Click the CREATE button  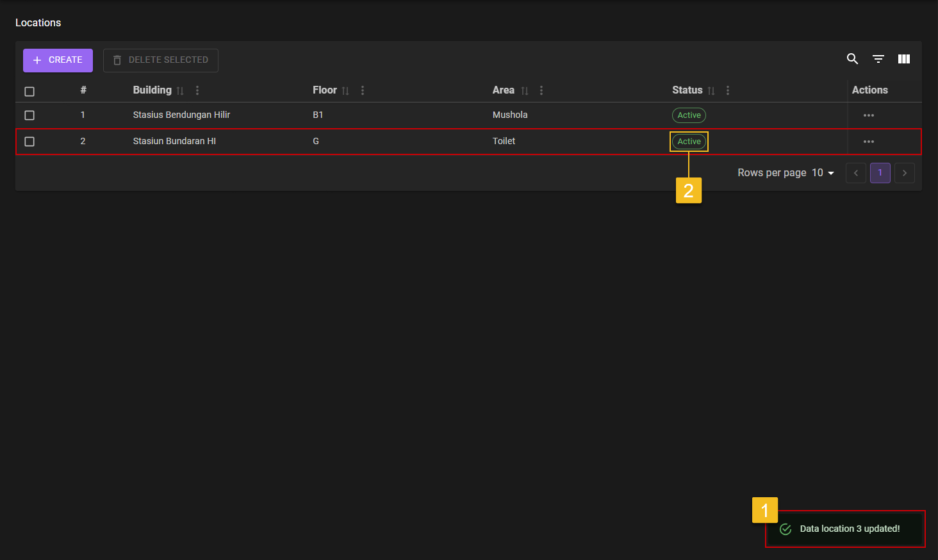click(x=58, y=60)
